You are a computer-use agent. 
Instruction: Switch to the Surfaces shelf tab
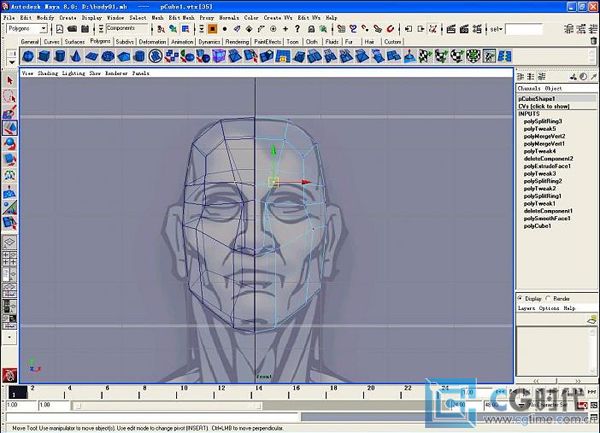coord(75,41)
